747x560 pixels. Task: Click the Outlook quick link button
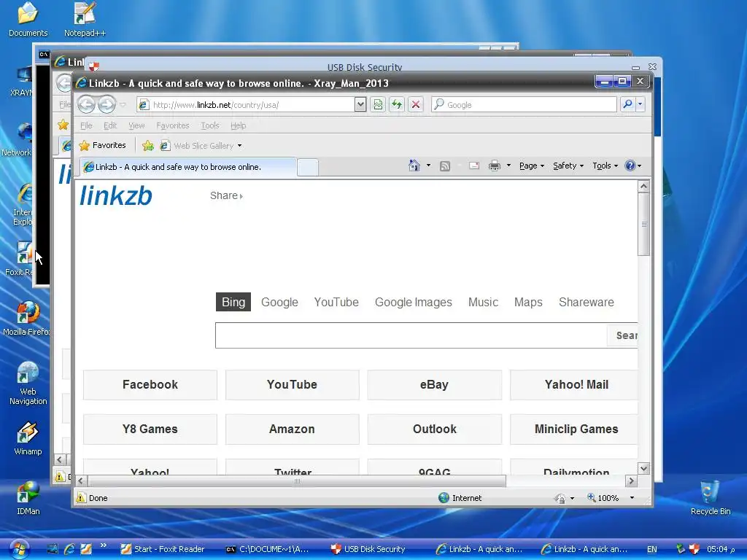click(435, 429)
